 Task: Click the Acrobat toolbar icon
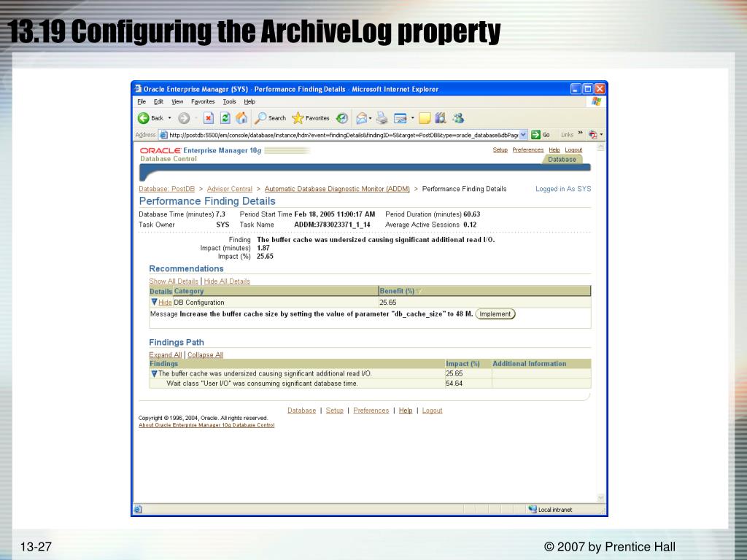pyautogui.click(x=592, y=135)
